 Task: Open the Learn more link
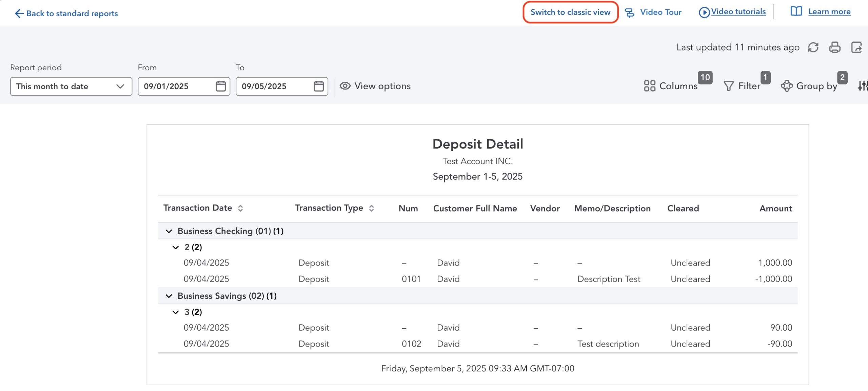[x=829, y=12]
